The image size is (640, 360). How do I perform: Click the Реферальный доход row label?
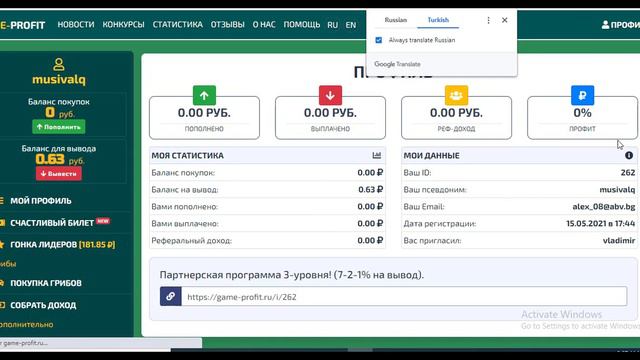tap(191, 240)
